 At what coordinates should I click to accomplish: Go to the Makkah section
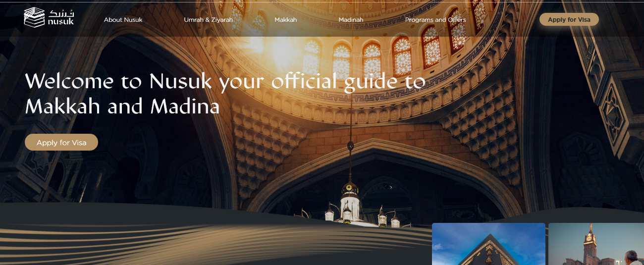pos(285,20)
